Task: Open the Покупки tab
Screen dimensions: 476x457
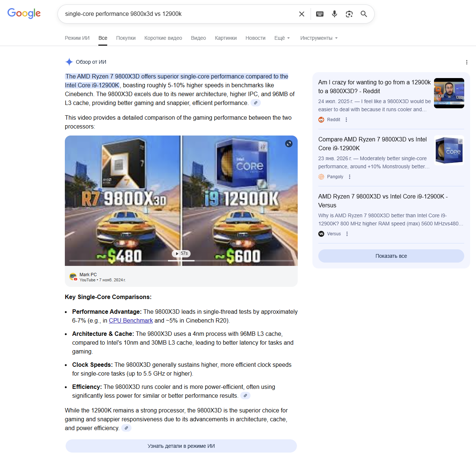Action: coord(126,38)
